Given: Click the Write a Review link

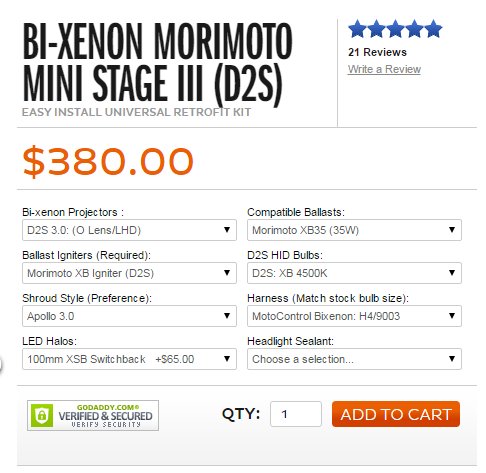Looking at the screenshot, I should [384, 69].
